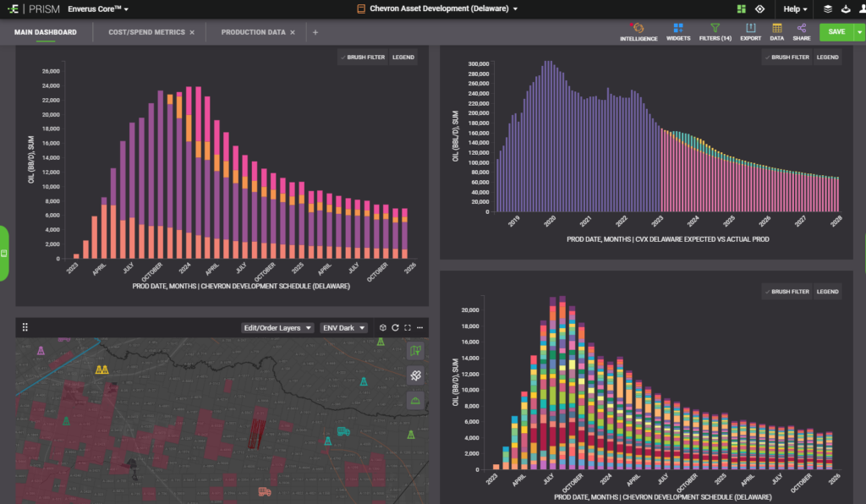Click the Share icon
Viewport: 866px width, 504px height.
[x=802, y=28]
